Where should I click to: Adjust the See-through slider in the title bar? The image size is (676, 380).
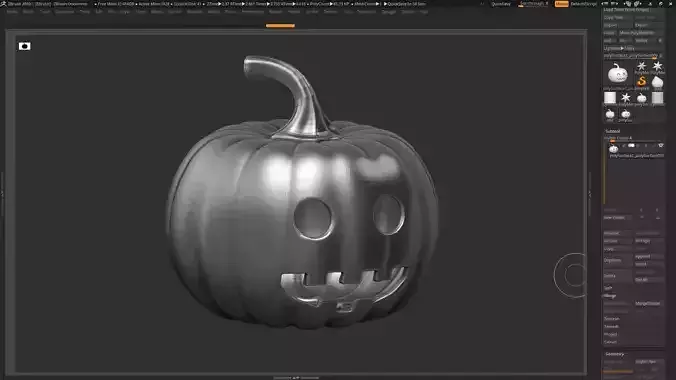pyautogui.click(x=533, y=4)
